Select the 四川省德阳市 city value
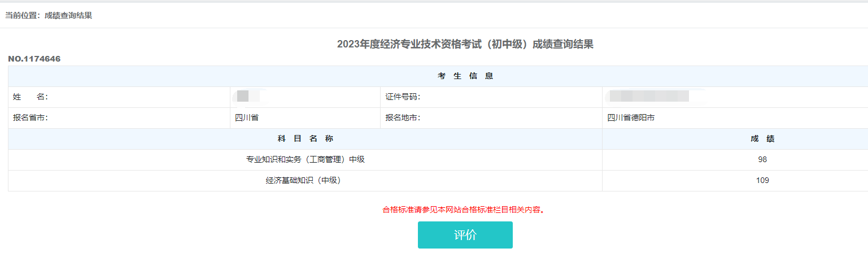This screenshot has height=257, width=868. point(631,118)
